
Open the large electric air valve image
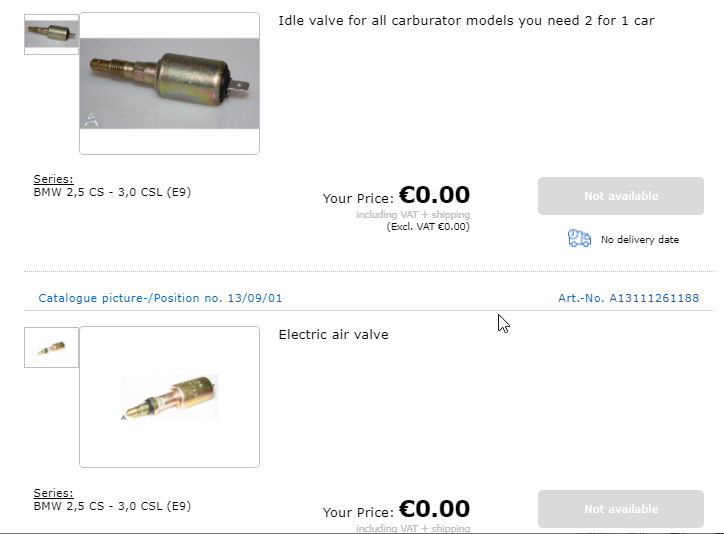[x=169, y=397]
